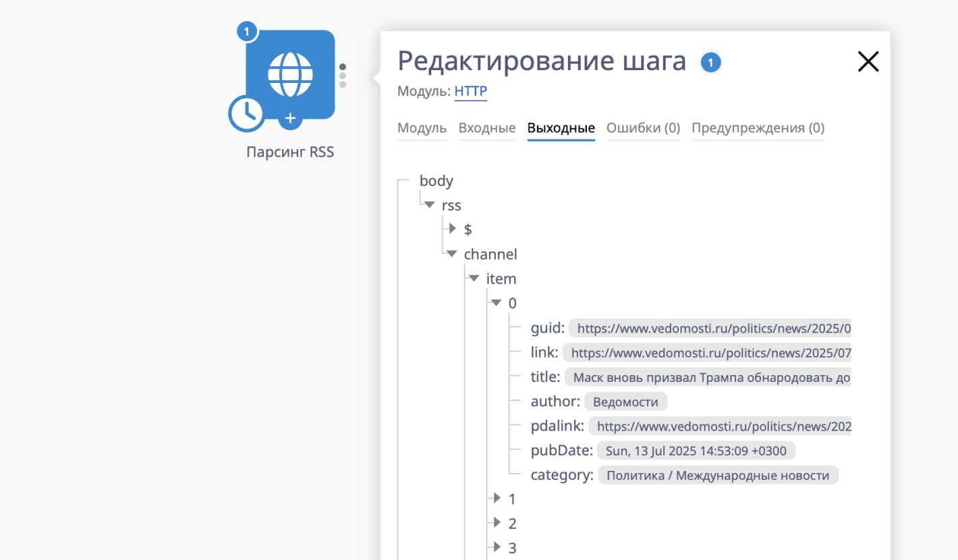Click the Парсинг RSS module label

[x=290, y=152]
